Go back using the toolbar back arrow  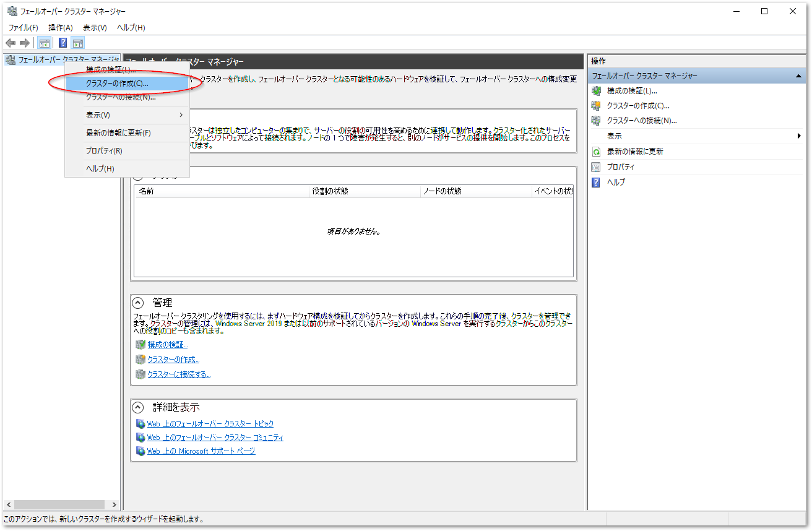pos(11,43)
